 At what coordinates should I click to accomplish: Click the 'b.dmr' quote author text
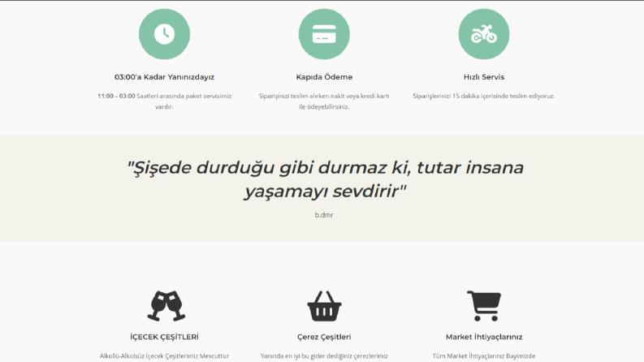click(324, 214)
